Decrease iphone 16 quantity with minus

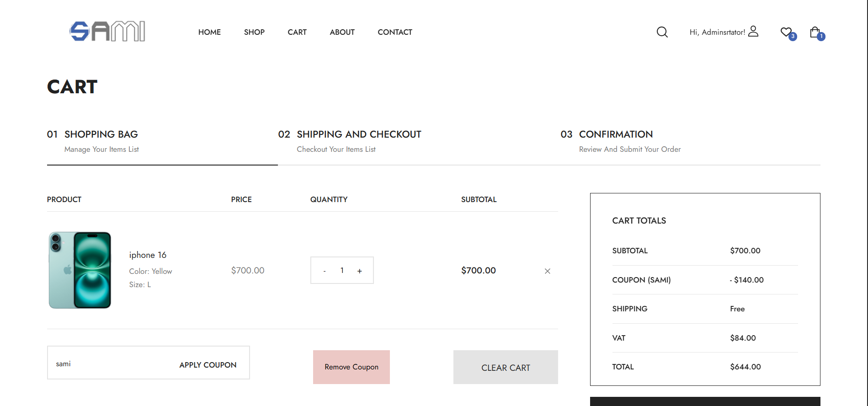(325, 271)
